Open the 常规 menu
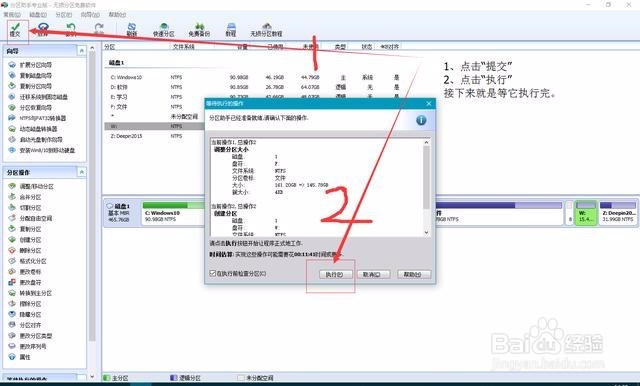 (x=12, y=15)
